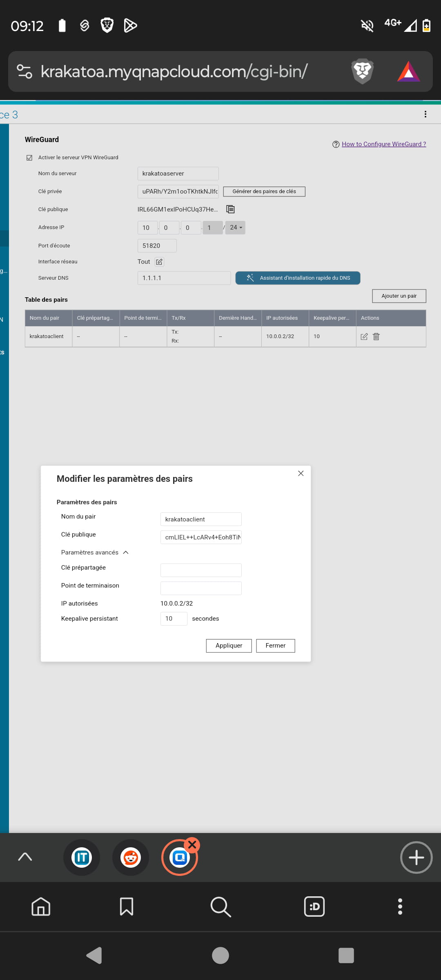Select the QNAP tab

coord(180,857)
